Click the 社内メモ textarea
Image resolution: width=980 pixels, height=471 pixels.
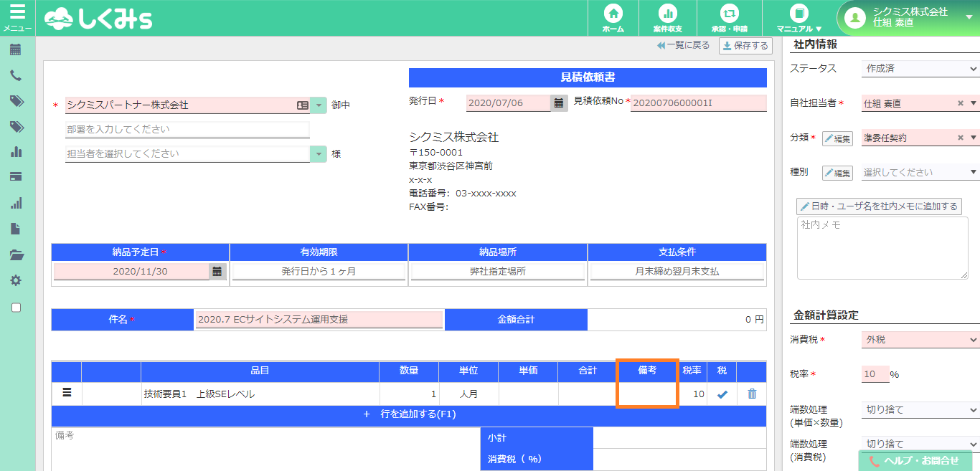882,248
